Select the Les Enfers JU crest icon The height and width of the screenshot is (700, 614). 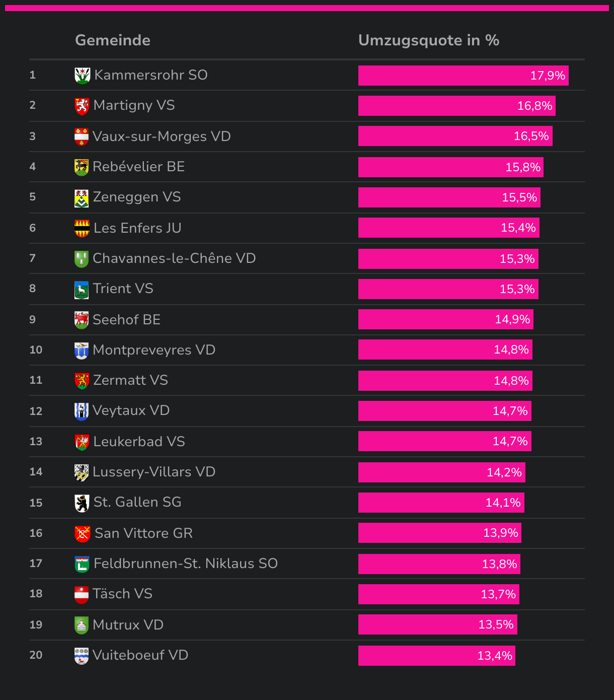[x=82, y=228]
